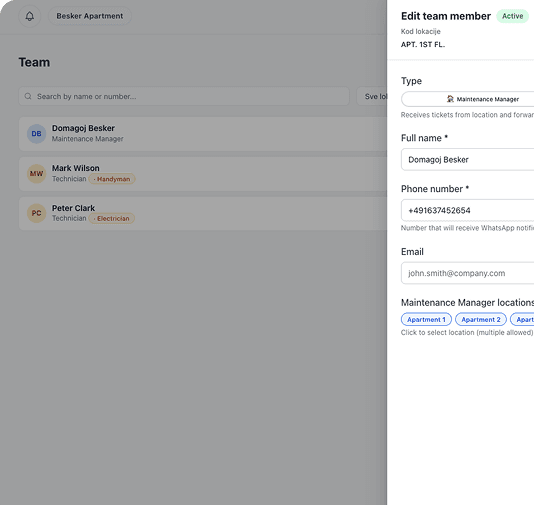Focus the Search by name or number field
The height and width of the screenshot is (505, 534).
pos(184,96)
